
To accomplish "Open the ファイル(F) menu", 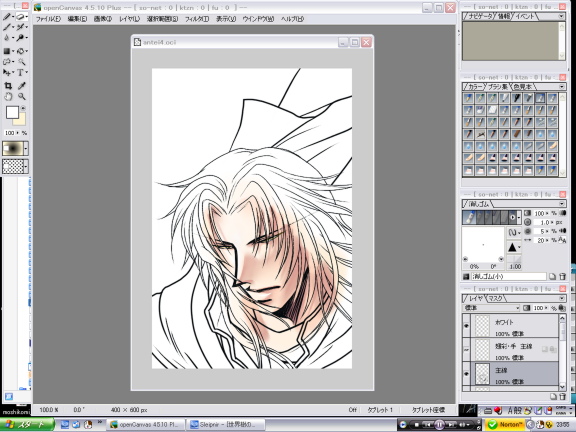I will click(48, 19).
